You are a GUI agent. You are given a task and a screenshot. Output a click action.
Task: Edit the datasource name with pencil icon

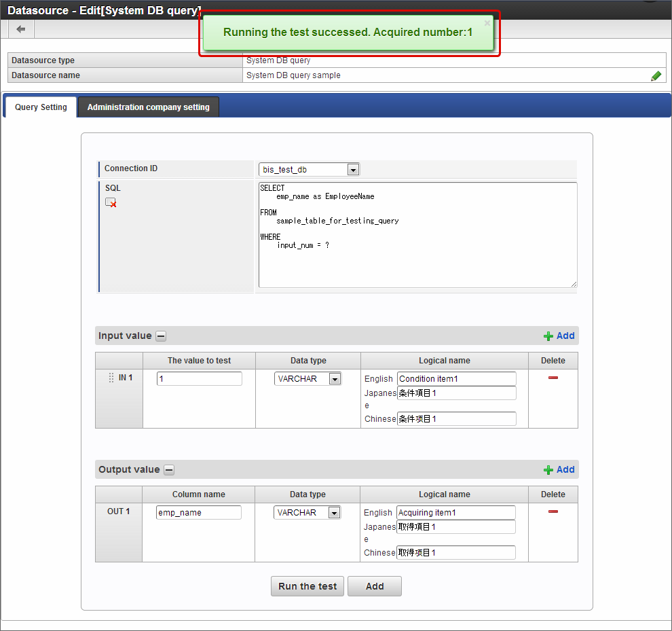tap(656, 76)
